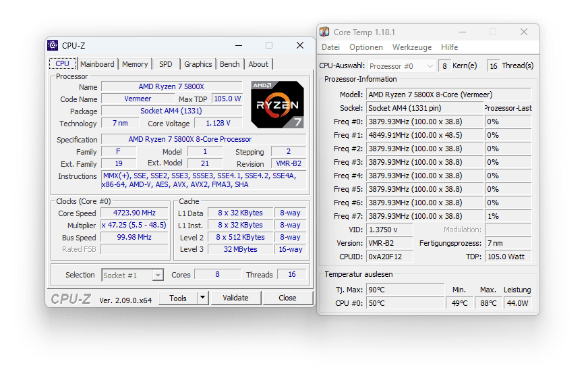Screen dimensions: 588x370
Task: Click the Kern(e) count field 8
Action: point(444,66)
